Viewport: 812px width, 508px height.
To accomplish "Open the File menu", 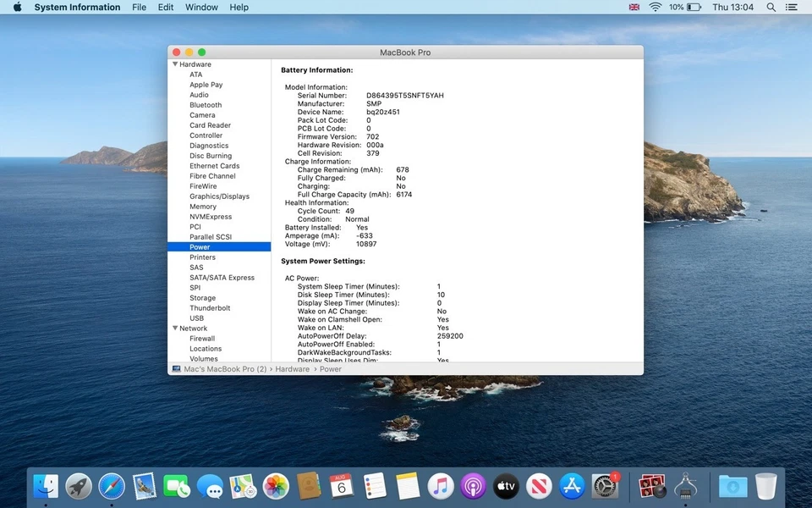I will 139,8.
